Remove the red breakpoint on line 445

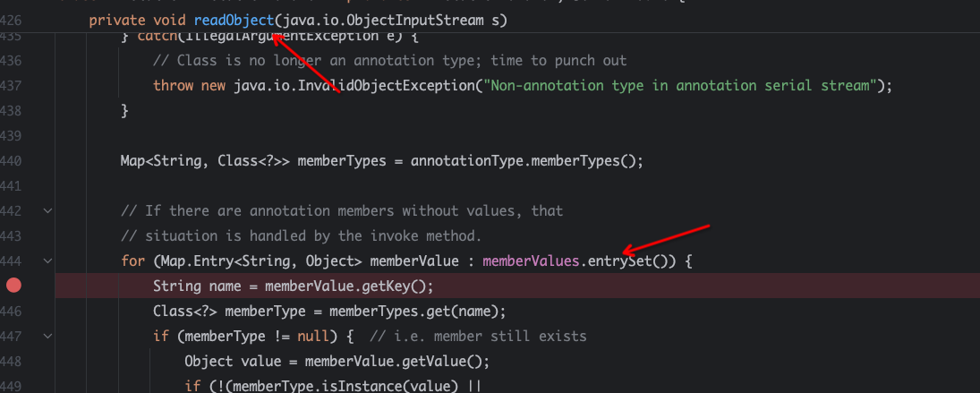pos(13,286)
